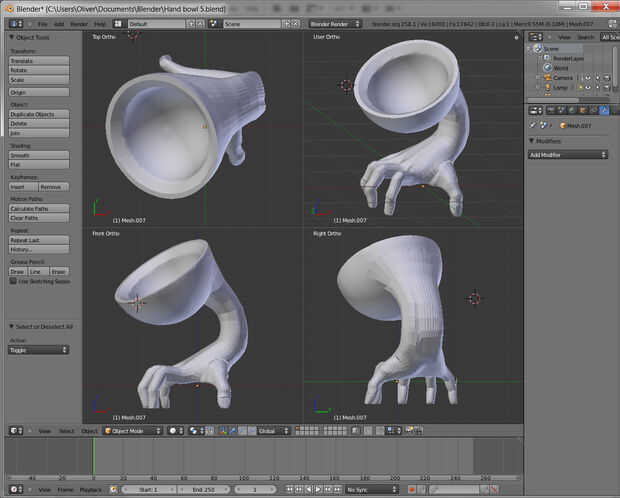Collapse the Select or Deselect All panel
Viewport: 620px width, 498px height.
(12, 326)
